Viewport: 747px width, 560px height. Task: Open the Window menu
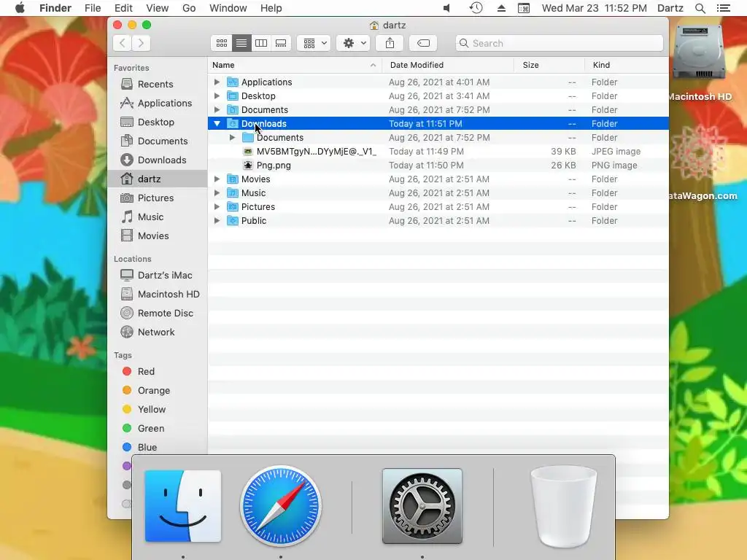[x=228, y=8]
